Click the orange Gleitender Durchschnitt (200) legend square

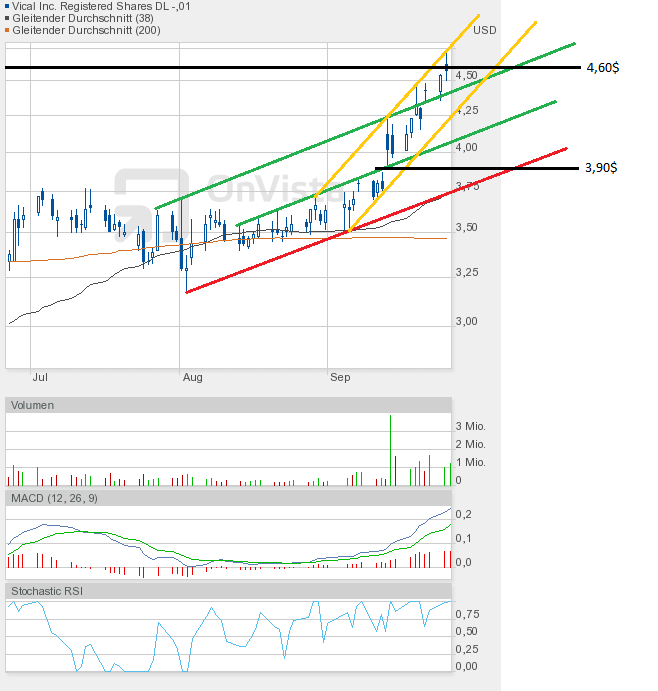point(9,31)
